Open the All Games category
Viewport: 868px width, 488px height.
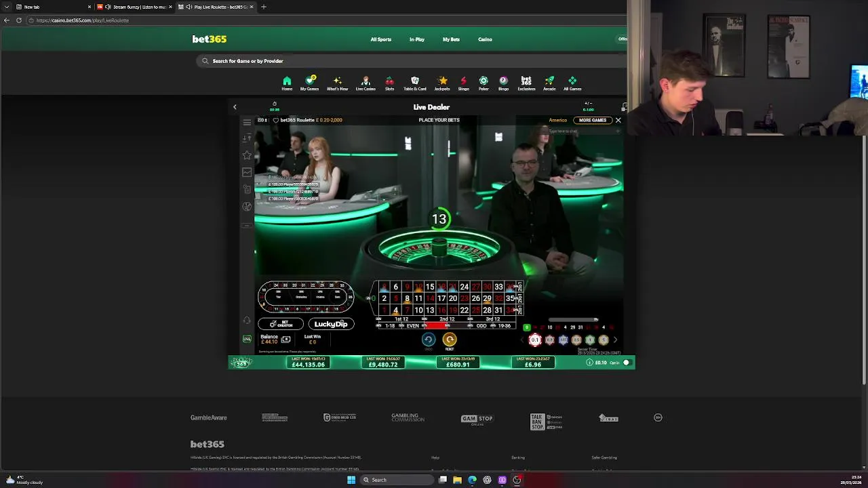572,83
